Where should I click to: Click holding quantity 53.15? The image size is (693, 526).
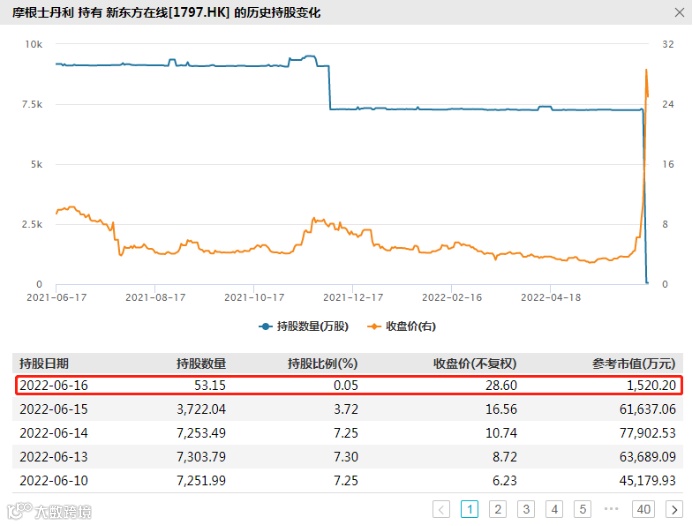point(210,385)
